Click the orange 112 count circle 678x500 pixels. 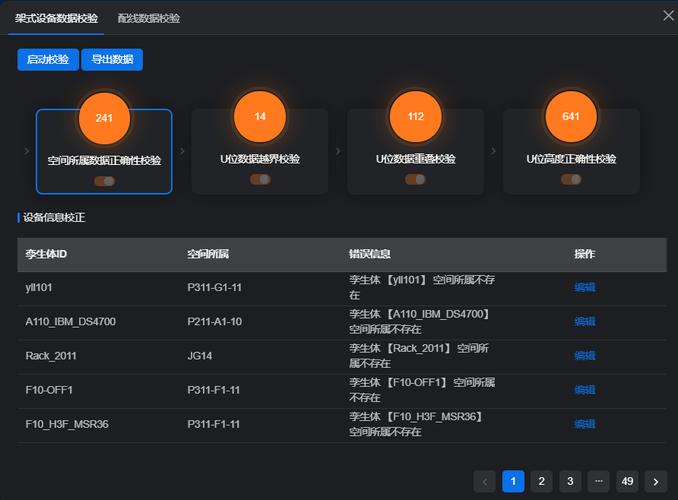(x=416, y=116)
